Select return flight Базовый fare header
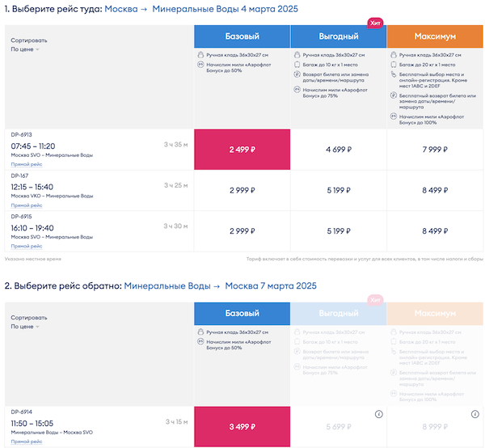The width and height of the screenshot is (485, 448). (x=242, y=313)
